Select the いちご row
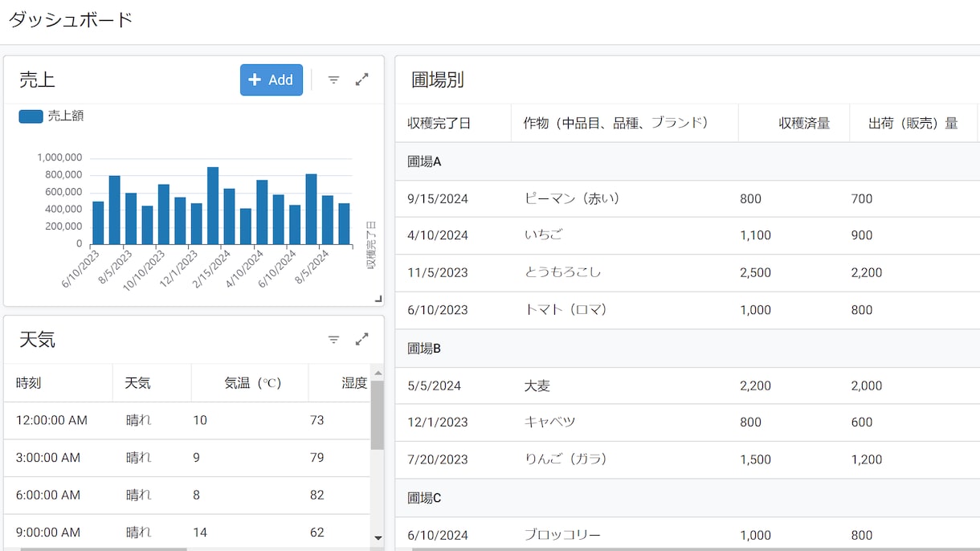The height and width of the screenshot is (551, 980). pyautogui.click(x=688, y=235)
